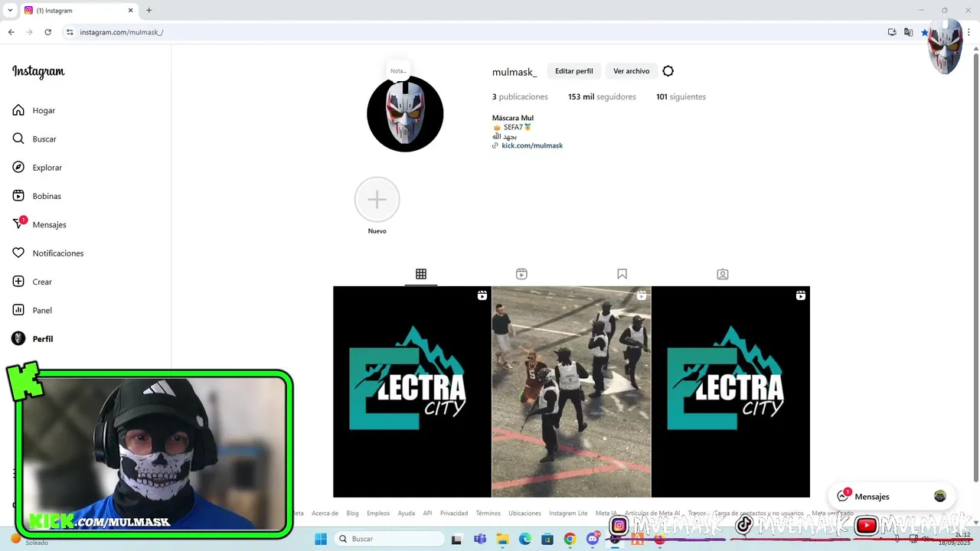Switch to the tagged photos tab
The image size is (980, 551).
pos(722,274)
